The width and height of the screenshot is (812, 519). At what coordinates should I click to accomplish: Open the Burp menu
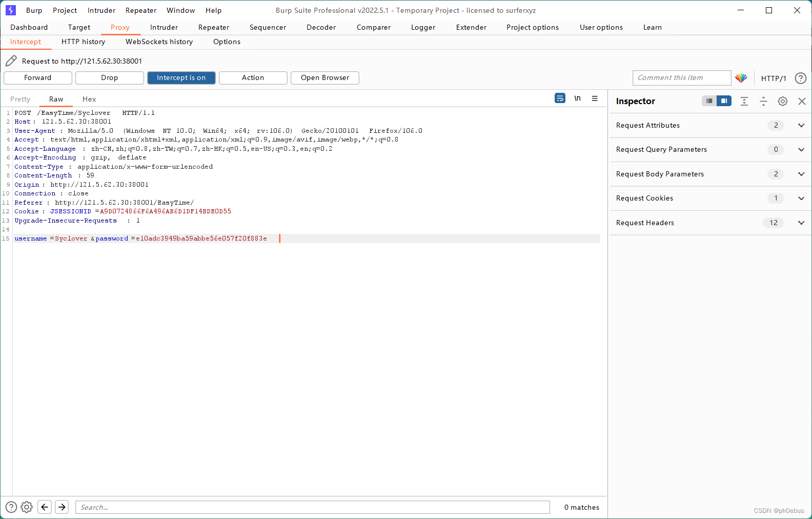[x=34, y=10]
